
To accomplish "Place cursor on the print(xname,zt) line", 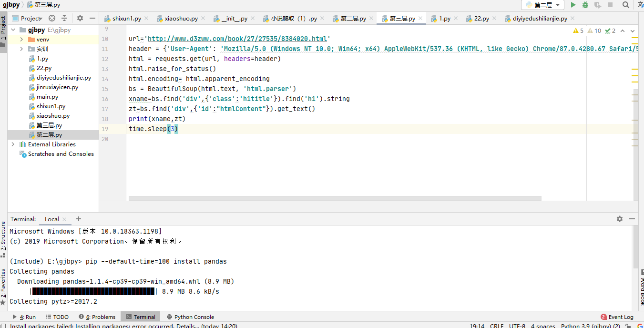I will point(157,119).
